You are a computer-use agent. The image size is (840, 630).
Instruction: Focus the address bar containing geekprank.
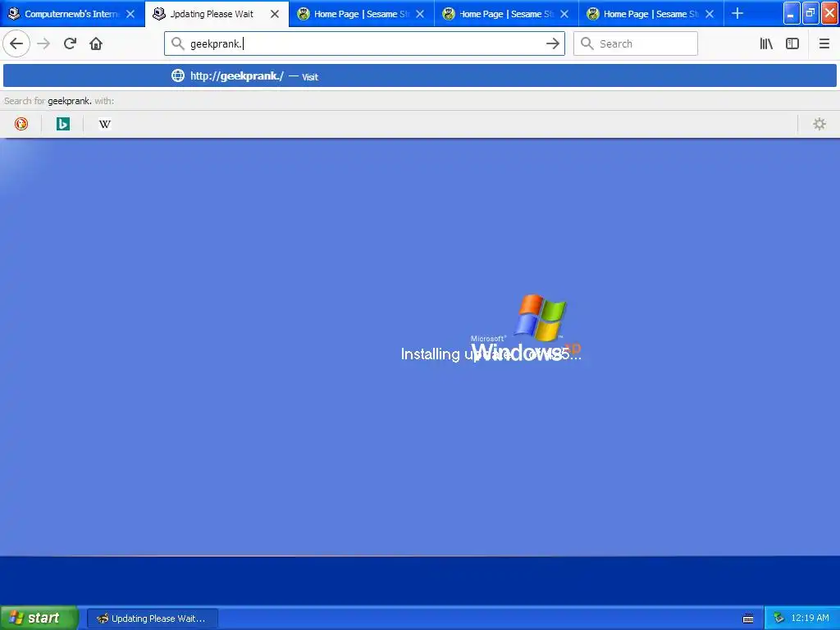[x=364, y=43]
